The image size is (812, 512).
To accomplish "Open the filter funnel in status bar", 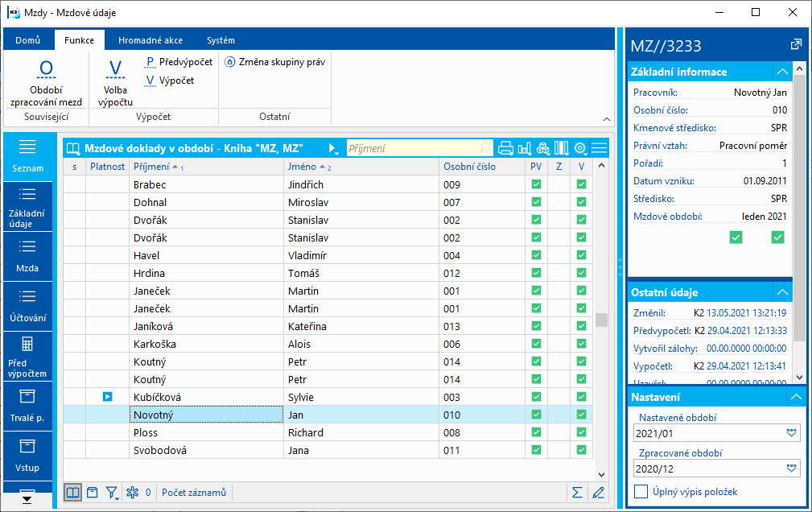I will (x=112, y=493).
